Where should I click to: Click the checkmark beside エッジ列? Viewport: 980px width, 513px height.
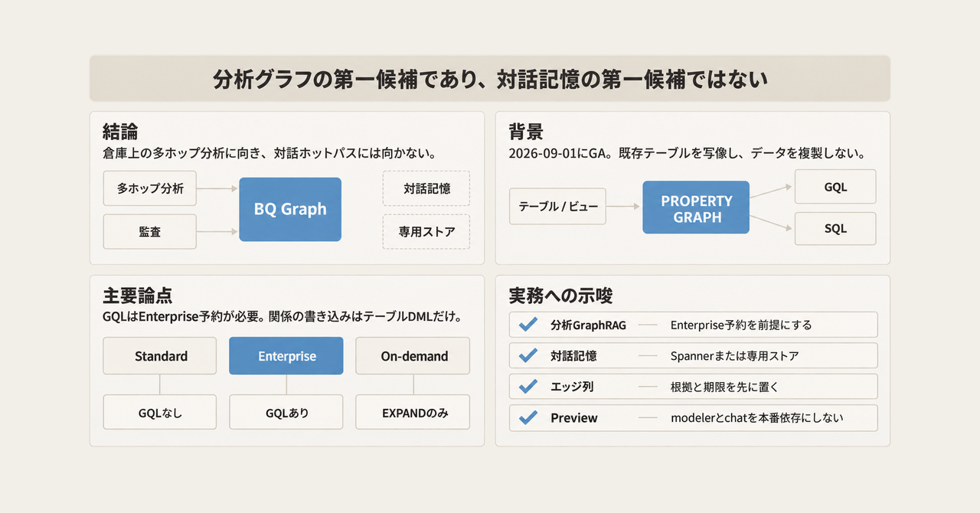coord(528,387)
